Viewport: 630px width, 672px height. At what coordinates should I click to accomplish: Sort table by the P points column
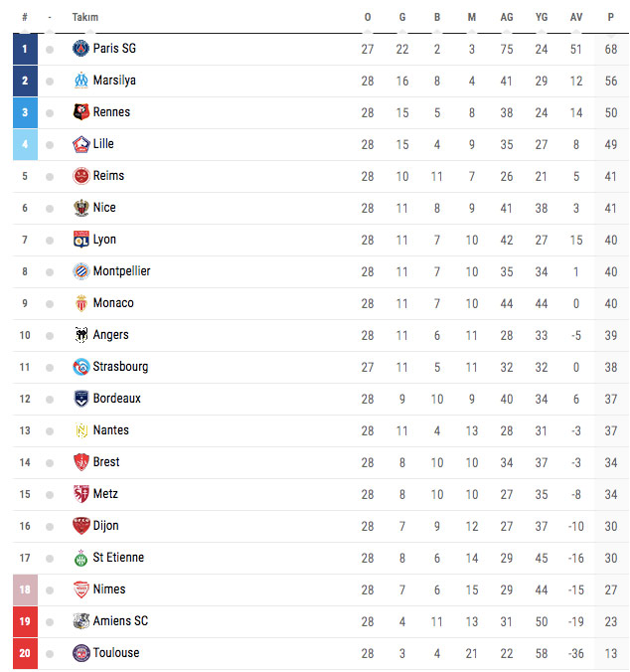610,17
